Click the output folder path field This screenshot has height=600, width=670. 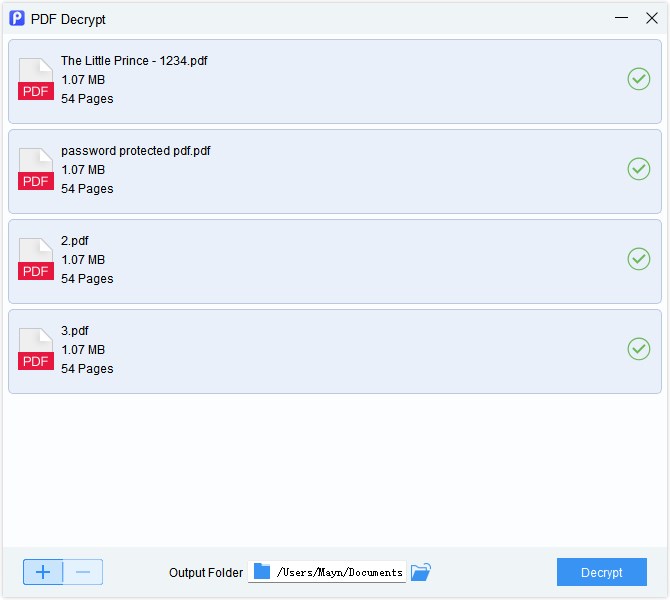tap(338, 573)
